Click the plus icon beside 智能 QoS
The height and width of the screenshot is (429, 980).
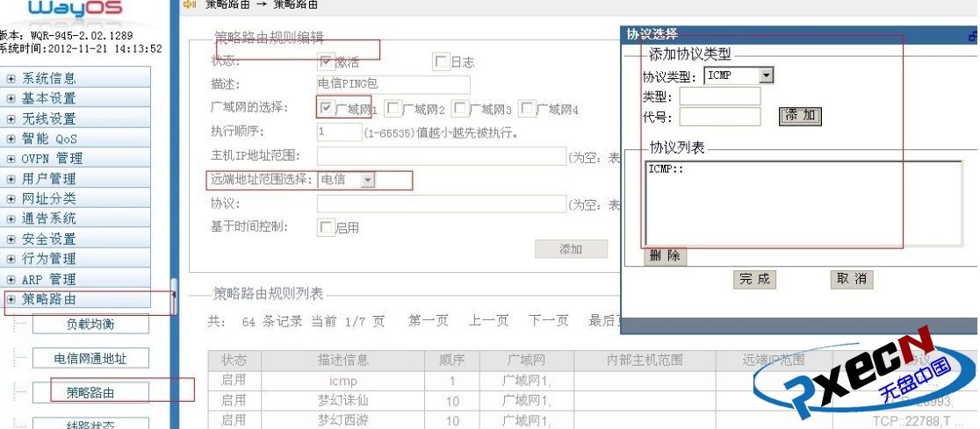[11, 139]
